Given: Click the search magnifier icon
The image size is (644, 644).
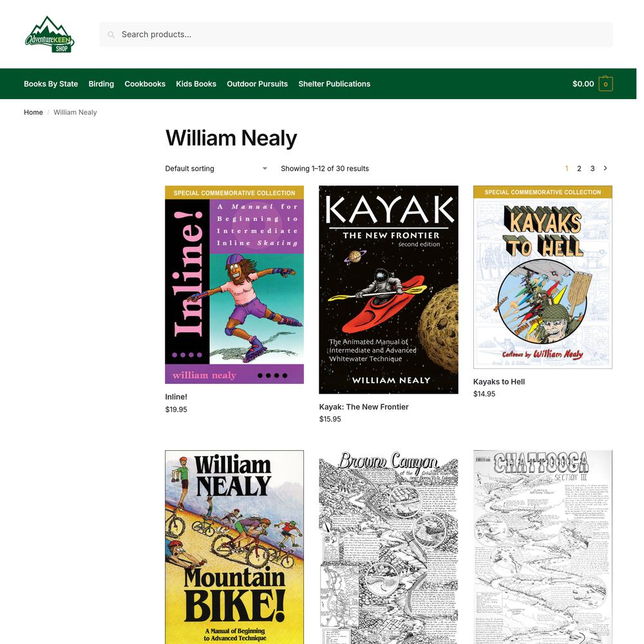Looking at the screenshot, I should 111,35.
